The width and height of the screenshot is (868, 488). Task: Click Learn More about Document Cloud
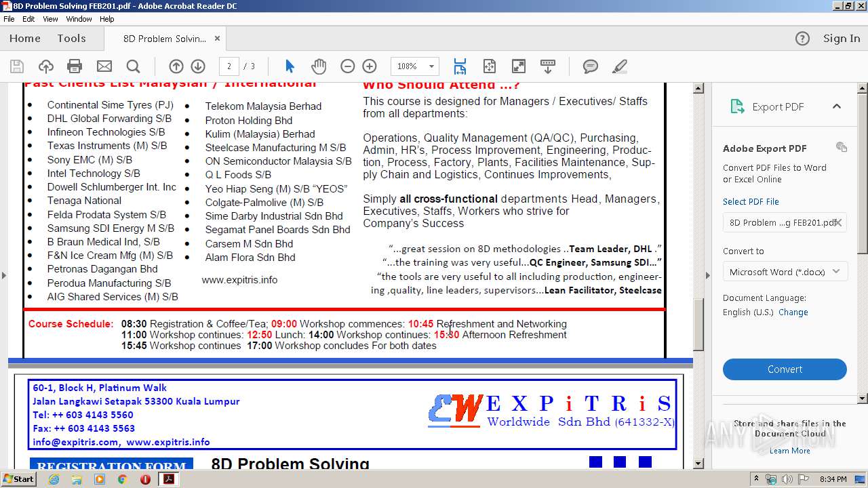tap(789, 451)
